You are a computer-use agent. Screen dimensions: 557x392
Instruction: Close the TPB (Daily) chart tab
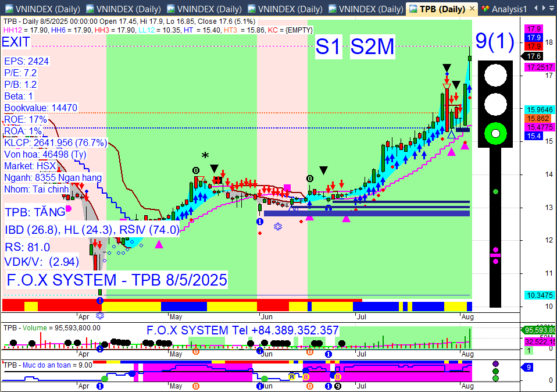[x=472, y=9]
